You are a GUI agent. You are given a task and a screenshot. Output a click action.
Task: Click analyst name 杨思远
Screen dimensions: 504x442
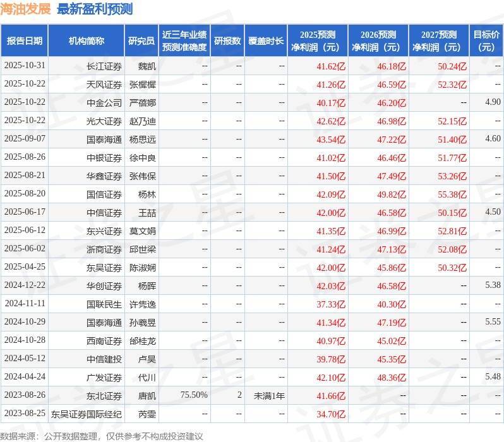(x=143, y=140)
